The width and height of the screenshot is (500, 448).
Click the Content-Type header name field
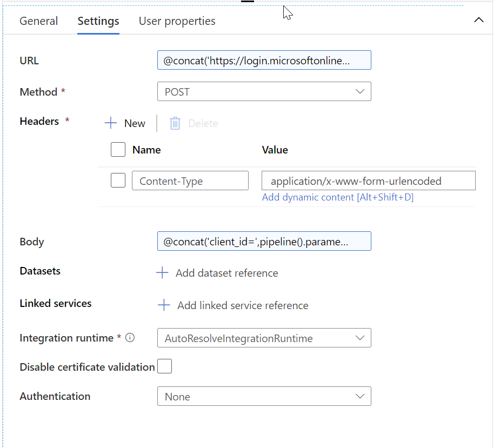(190, 180)
